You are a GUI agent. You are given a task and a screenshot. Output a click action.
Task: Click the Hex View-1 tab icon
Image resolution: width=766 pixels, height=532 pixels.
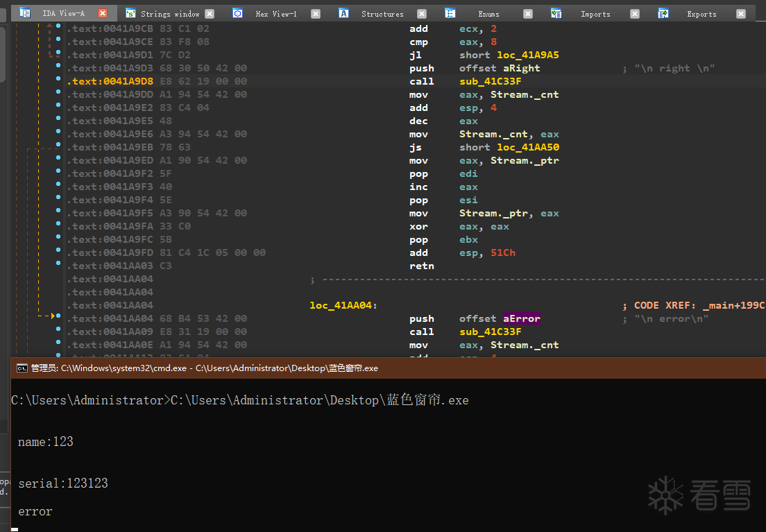tap(237, 13)
